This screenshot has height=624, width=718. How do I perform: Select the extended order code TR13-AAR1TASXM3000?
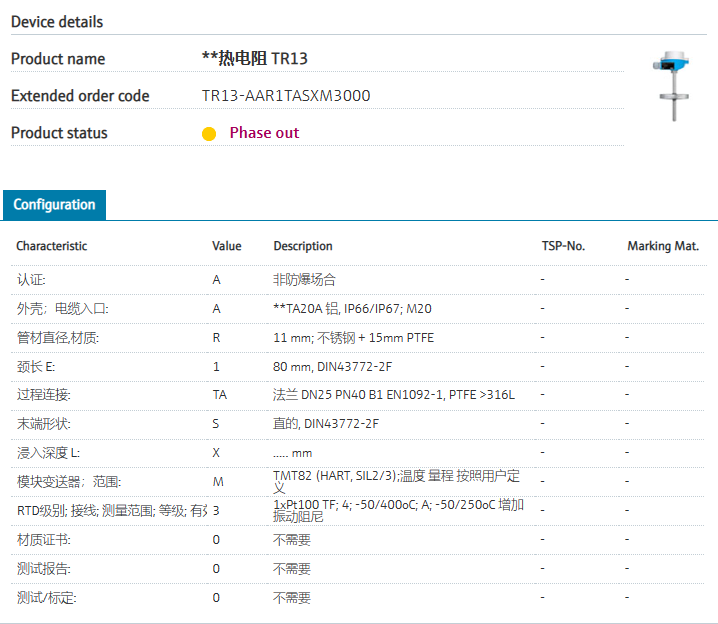point(286,96)
